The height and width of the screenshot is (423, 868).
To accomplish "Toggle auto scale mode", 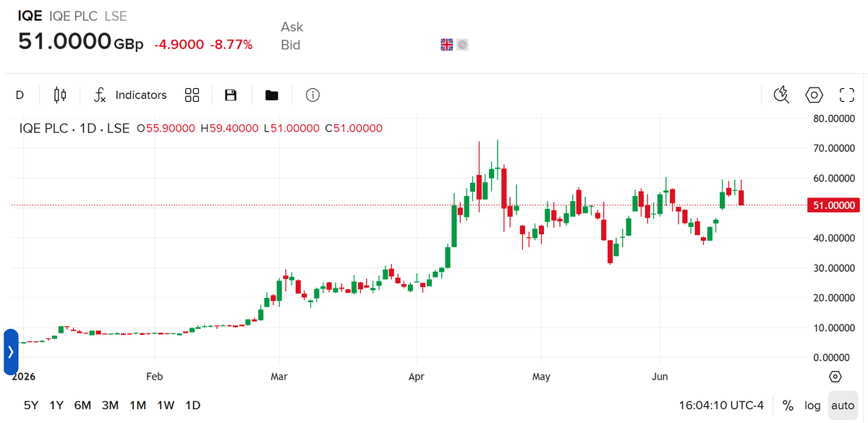I will (x=843, y=405).
